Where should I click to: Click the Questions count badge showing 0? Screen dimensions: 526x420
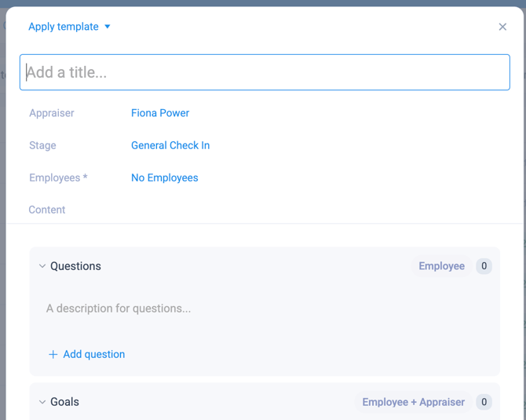pyautogui.click(x=484, y=266)
